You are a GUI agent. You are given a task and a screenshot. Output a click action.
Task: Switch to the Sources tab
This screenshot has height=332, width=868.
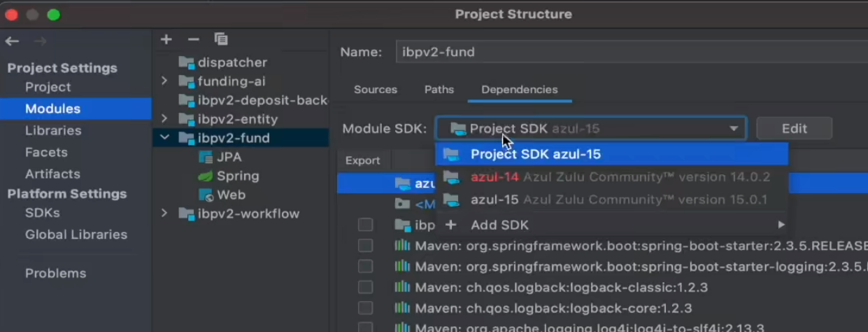376,90
